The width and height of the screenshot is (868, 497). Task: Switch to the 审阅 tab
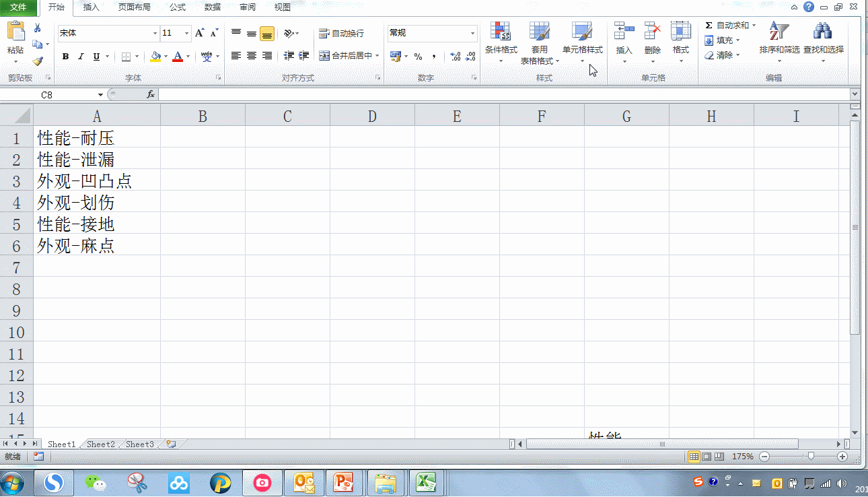[248, 7]
